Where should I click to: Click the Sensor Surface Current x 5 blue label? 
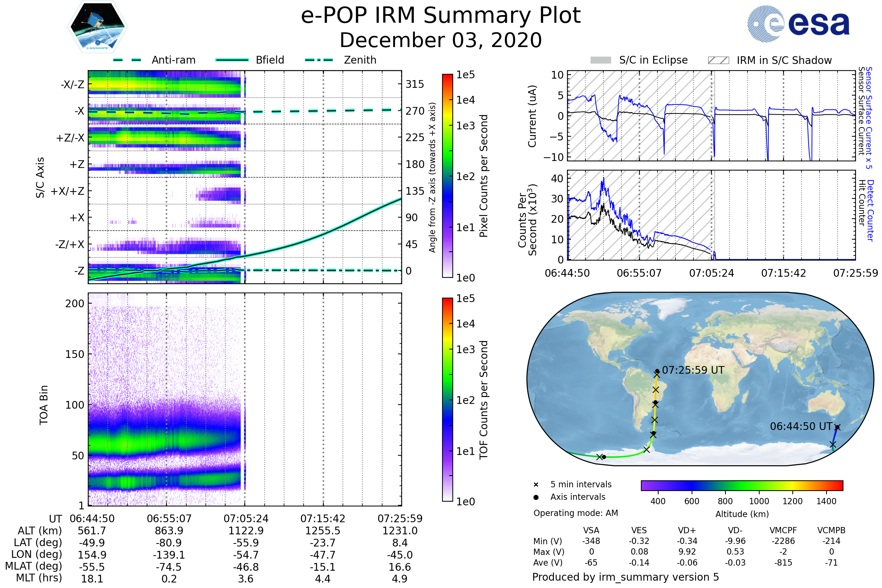pyautogui.click(x=869, y=118)
